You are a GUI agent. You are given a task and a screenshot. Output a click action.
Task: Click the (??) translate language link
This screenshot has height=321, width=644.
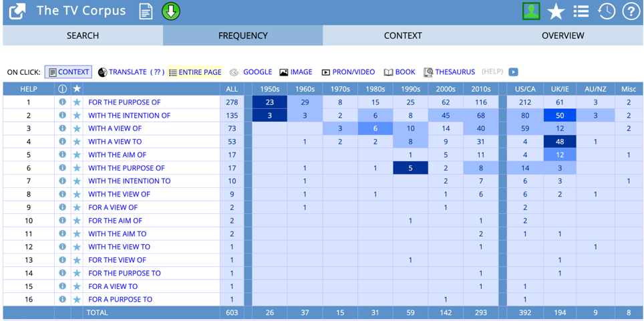157,72
